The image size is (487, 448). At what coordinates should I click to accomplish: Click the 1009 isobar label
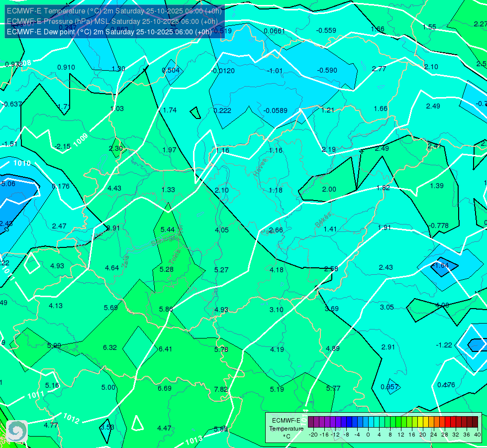point(81,140)
